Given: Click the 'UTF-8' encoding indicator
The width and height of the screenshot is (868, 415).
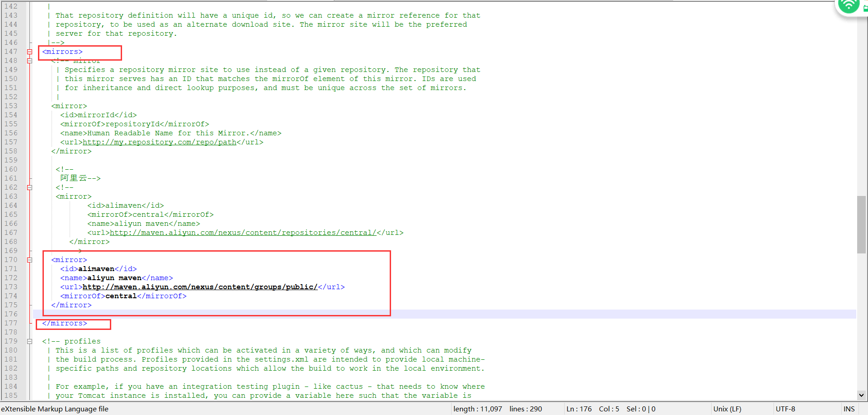Looking at the screenshot, I should pyautogui.click(x=785, y=409).
